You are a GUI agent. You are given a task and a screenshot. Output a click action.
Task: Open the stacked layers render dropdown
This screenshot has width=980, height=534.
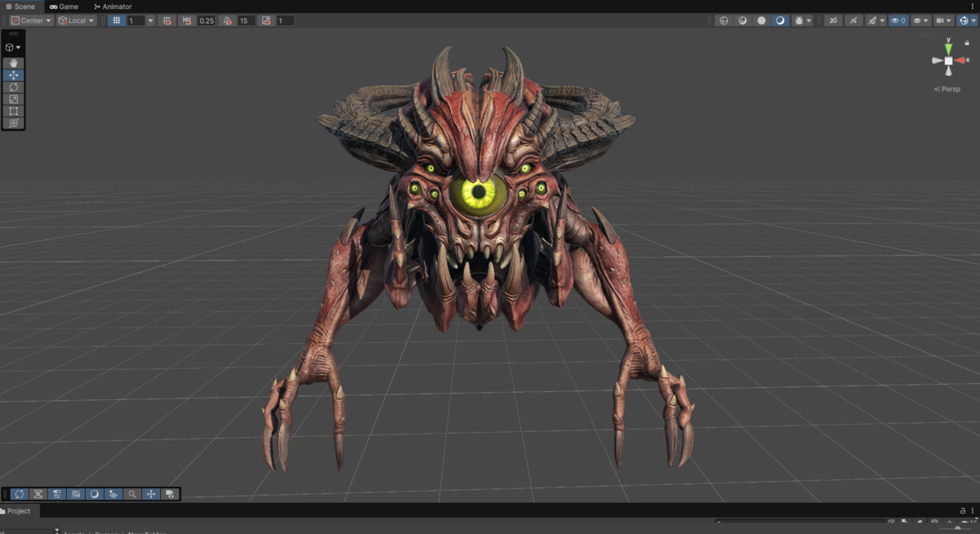(921, 20)
